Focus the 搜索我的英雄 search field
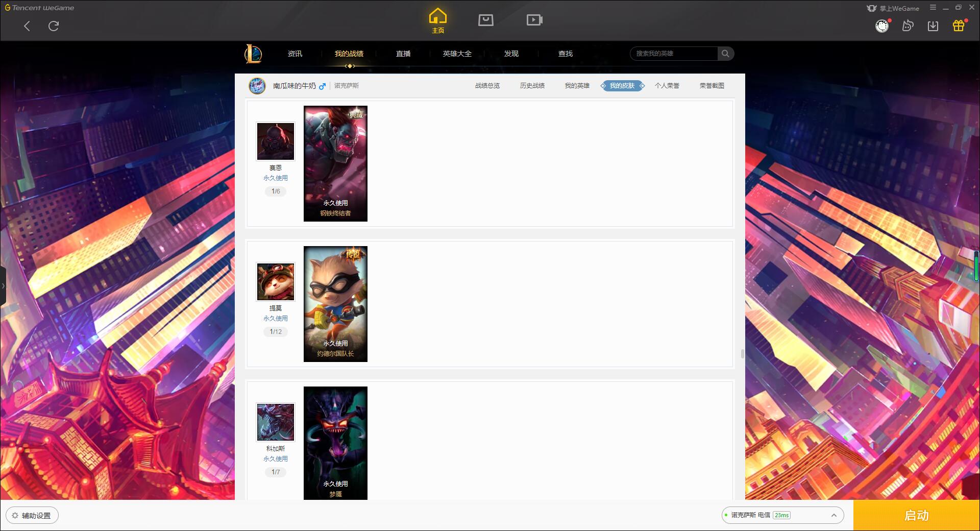 pos(674,54)
